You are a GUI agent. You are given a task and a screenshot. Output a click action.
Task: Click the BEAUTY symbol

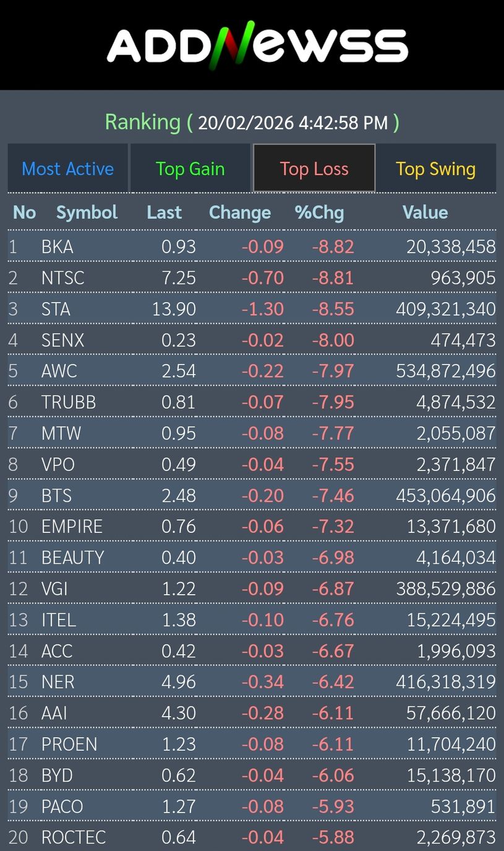coord(72,558)
